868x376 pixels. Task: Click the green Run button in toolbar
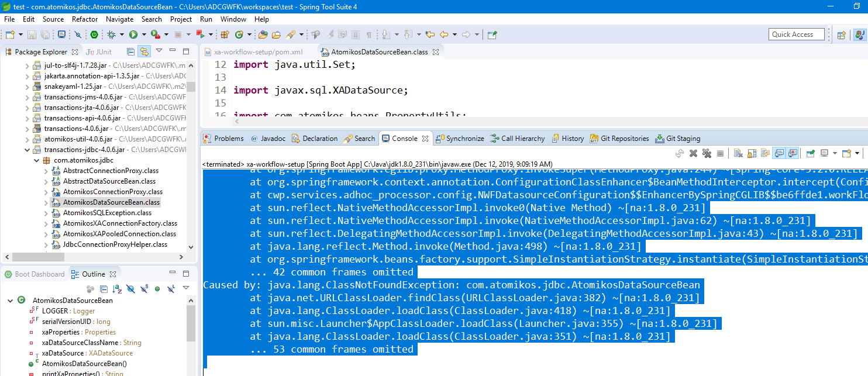click(x=133, y=35)
